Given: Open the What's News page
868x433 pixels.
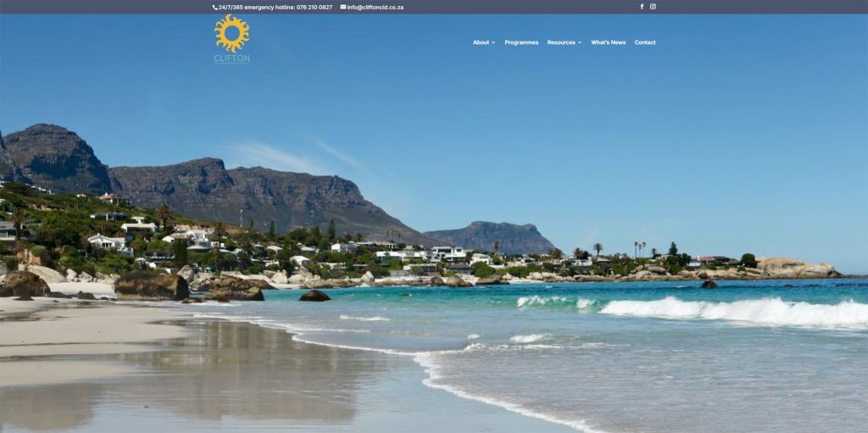Looking at the screenshot, I should tap(608, 42).
